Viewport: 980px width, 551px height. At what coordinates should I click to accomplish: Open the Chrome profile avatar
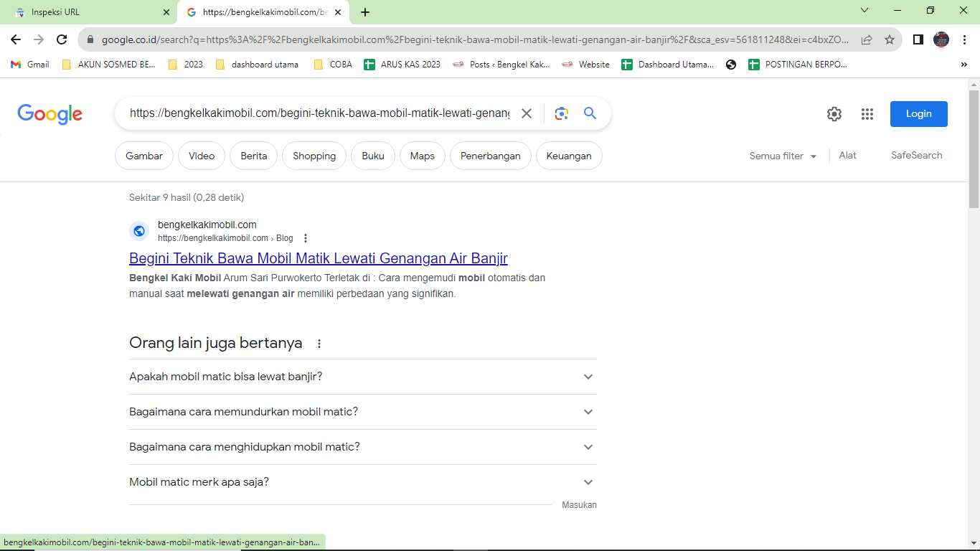tap(941, 39)
